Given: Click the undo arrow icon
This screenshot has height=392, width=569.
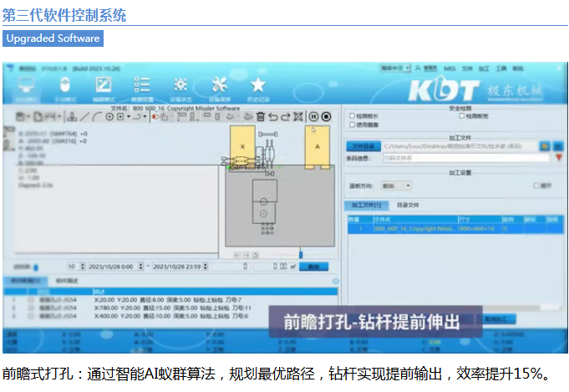Looking at the screenshot, I should (x=273, y=117).
